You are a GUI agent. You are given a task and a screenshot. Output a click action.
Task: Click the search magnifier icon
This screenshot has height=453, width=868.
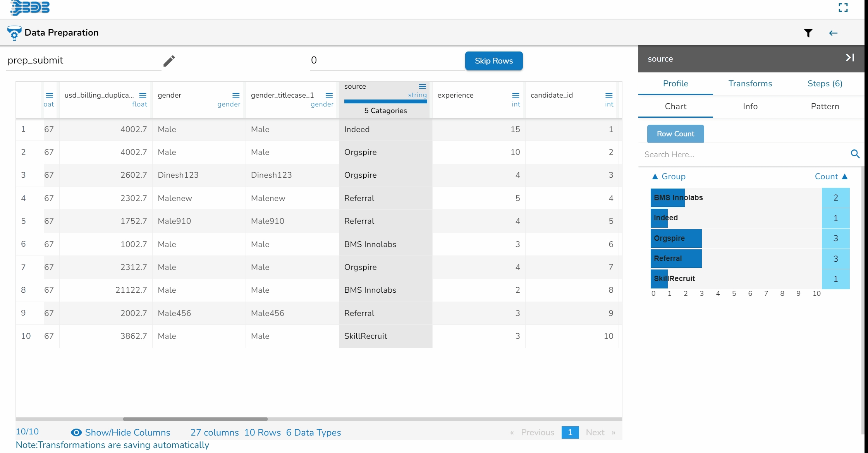[855, 154]
